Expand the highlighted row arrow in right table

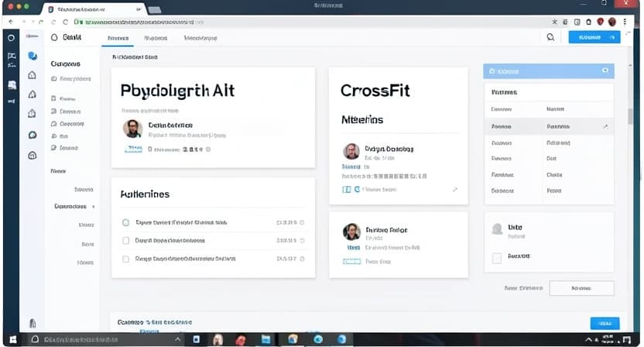[605, 125]
